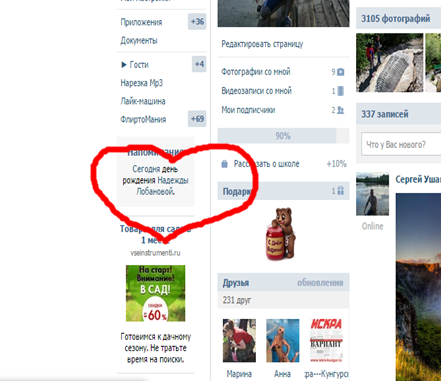Open ФлиртоМания in the sidebar
The height and width of the screenshot is (381, 441).
tap(143, 119)
